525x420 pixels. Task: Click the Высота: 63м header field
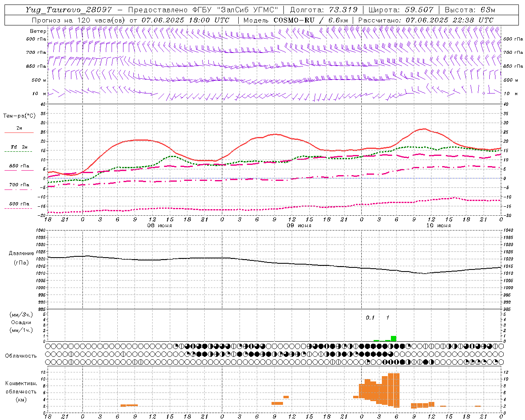pos(470,10)
